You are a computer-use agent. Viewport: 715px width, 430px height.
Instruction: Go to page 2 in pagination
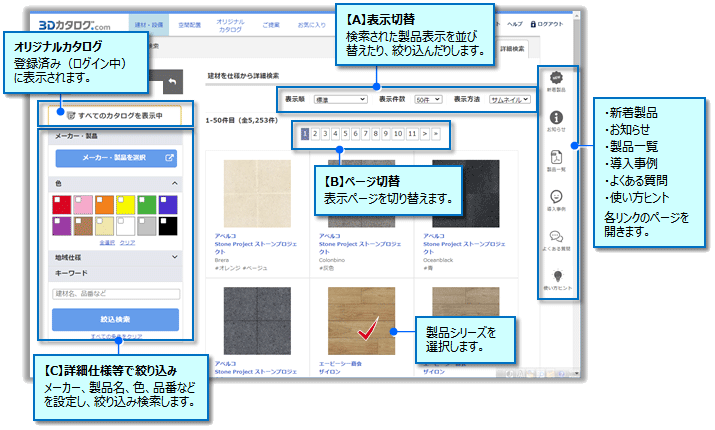point(315,134)
